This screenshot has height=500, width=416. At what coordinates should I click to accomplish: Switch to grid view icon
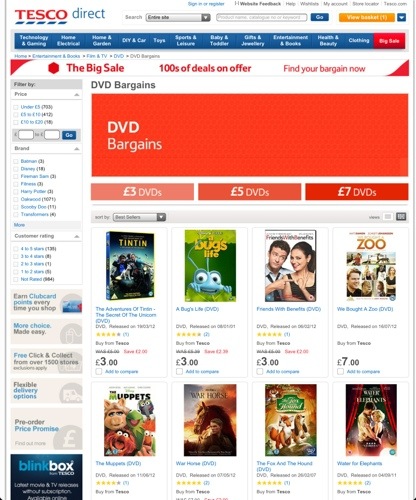click(x=401, y=217)
